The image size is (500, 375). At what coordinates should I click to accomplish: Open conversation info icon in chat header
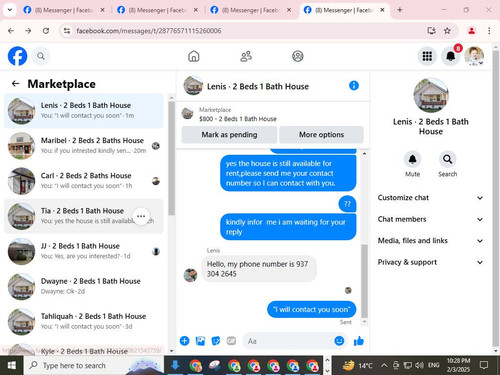[354, 86]
